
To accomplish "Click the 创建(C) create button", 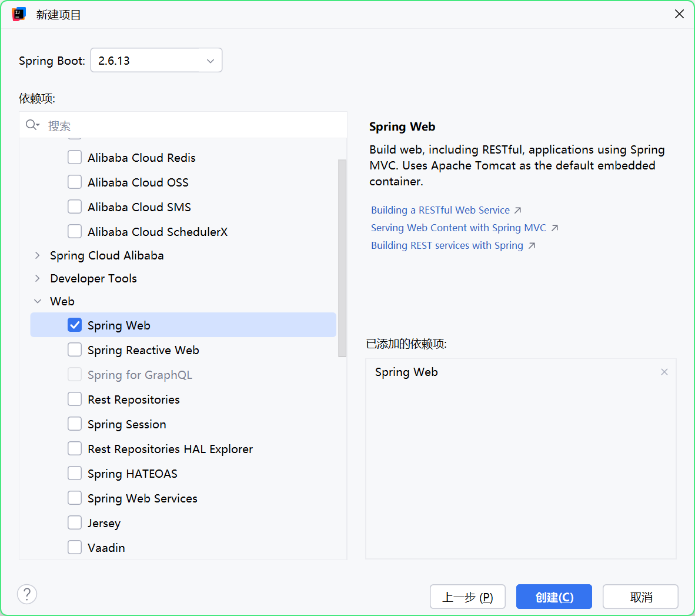I will [554, 597].
